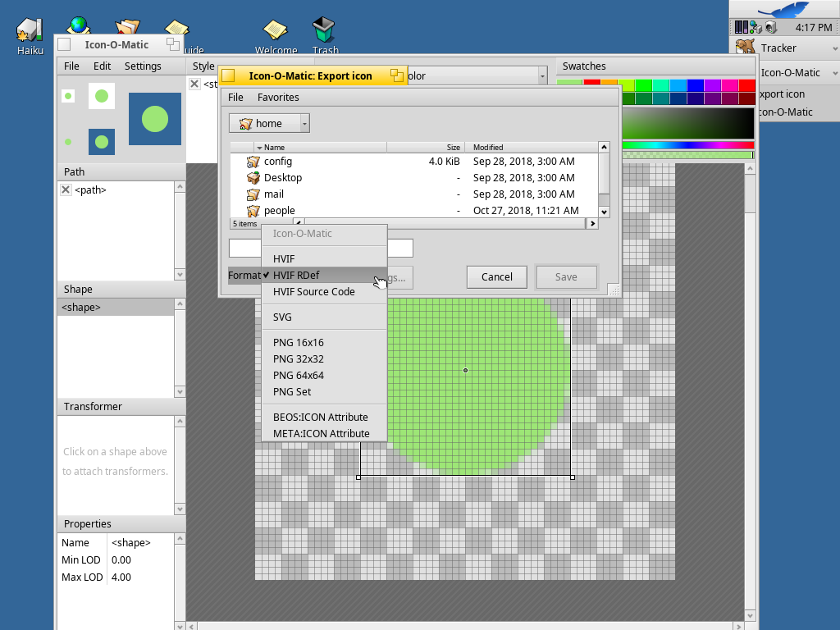Choose PNG 16x16 format

[324, 342]
